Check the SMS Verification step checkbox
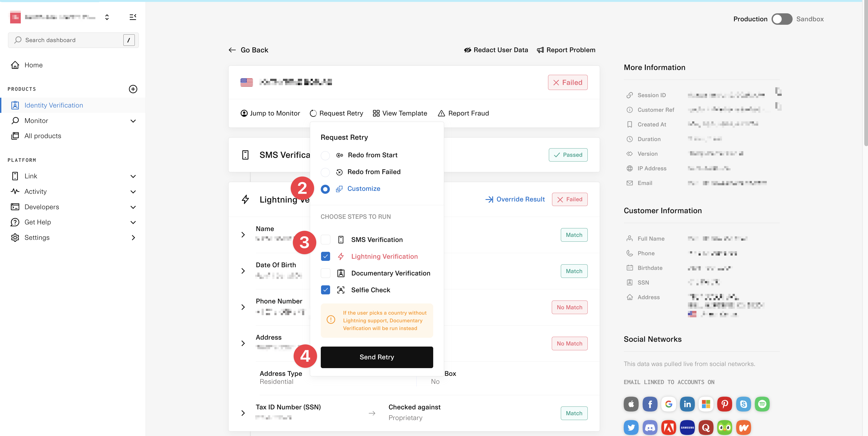Image resolution: width=868 pixels, height=436 pixels. click(325, 240)
